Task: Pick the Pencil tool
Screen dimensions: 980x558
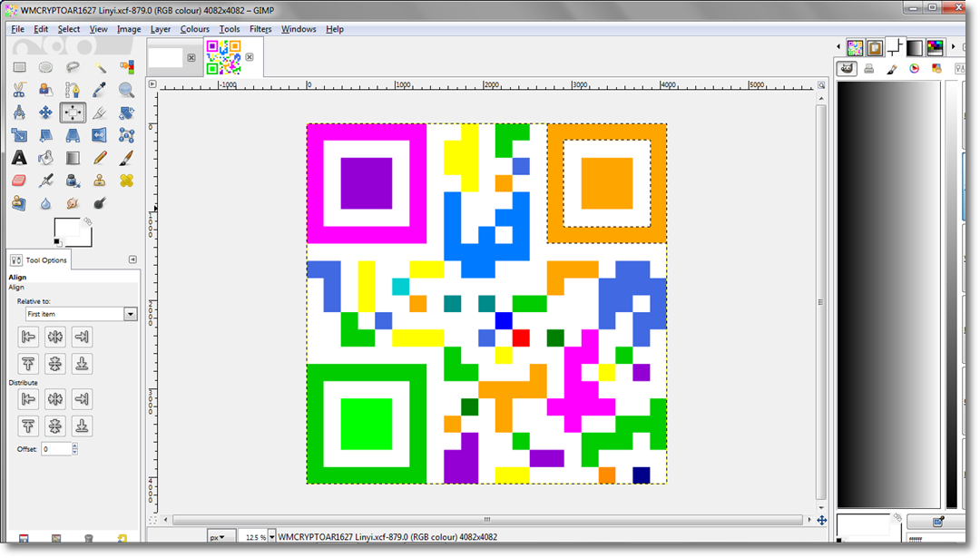Action: point(100,158)
